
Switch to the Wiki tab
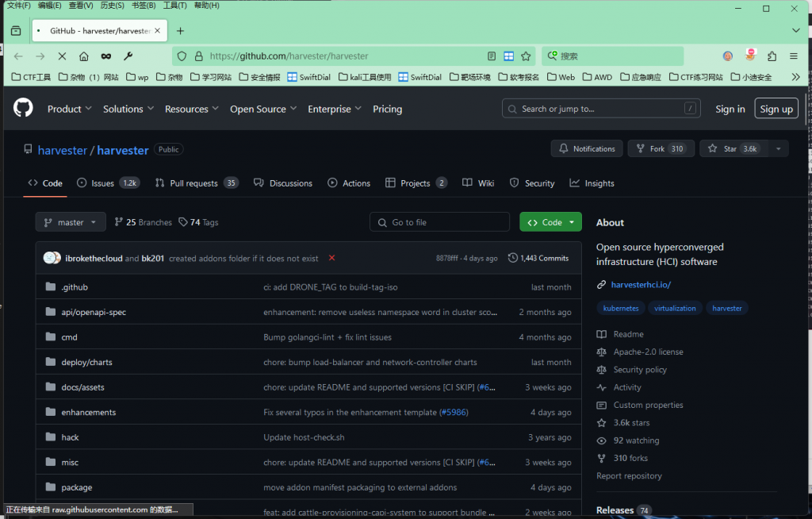(x=478, y=183)
